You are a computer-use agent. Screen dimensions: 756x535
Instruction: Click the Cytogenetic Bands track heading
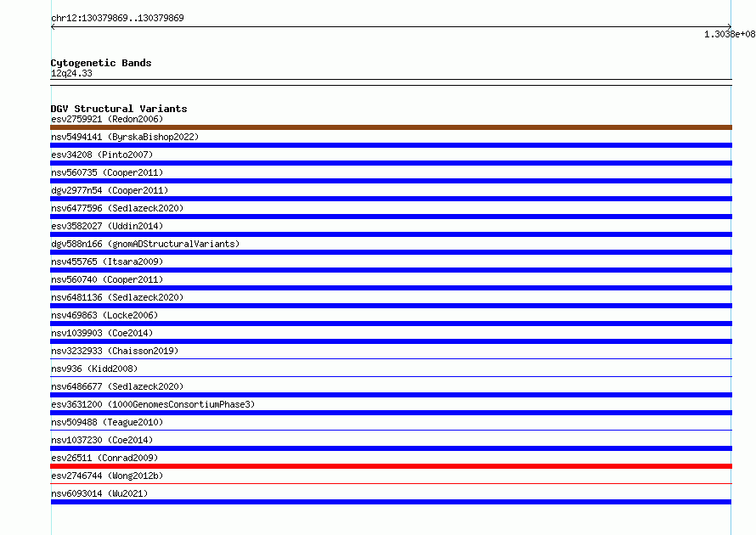[101, 63]
